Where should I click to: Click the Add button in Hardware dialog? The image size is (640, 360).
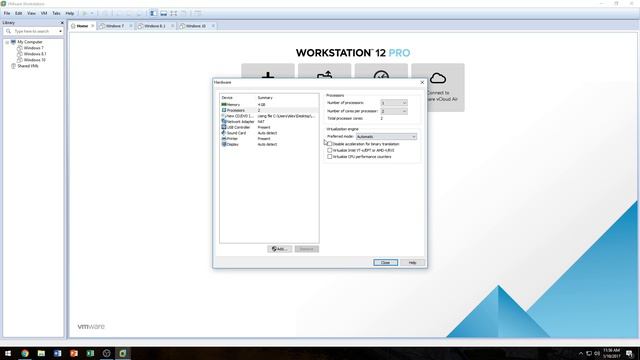click(280, 249)
